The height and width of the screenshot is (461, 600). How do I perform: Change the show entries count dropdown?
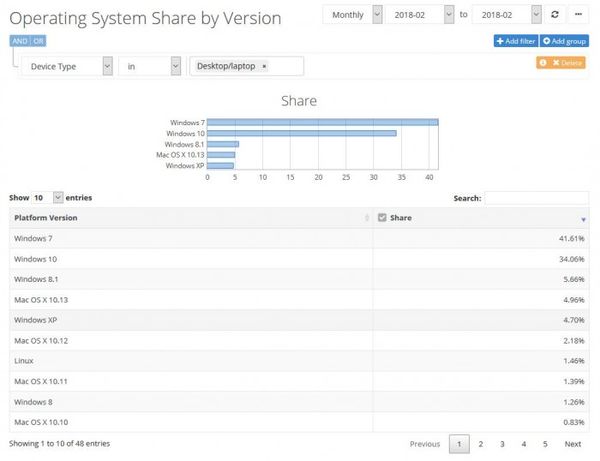pos(46,198)
